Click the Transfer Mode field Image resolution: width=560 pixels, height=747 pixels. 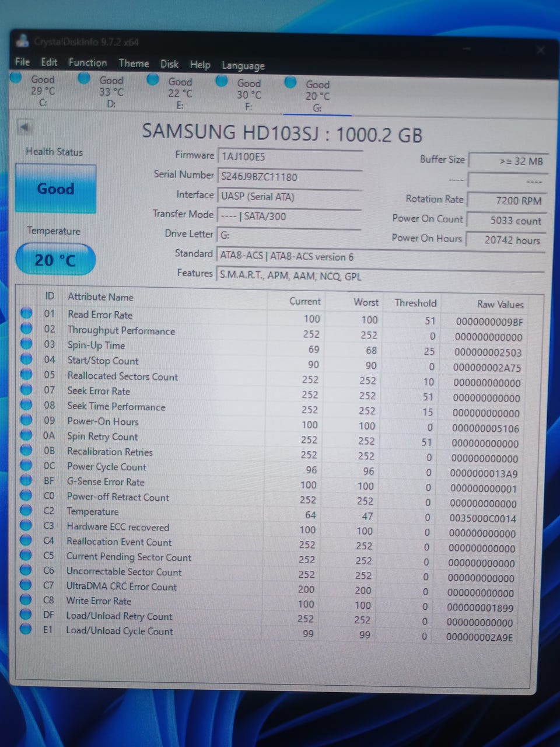[x=289, y=216]
